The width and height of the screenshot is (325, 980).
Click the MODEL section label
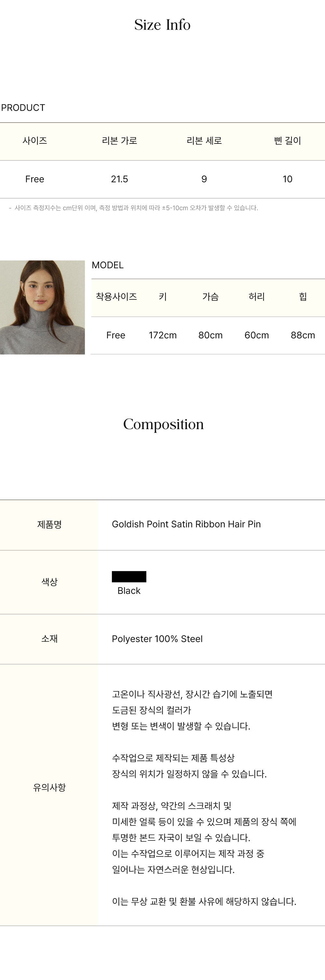point(108,265)
